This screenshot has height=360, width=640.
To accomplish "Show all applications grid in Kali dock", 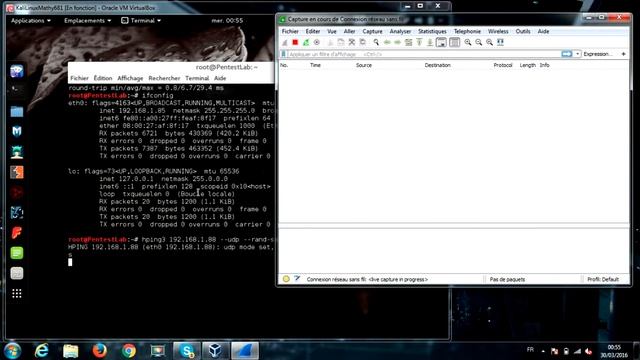I will 17,293.
